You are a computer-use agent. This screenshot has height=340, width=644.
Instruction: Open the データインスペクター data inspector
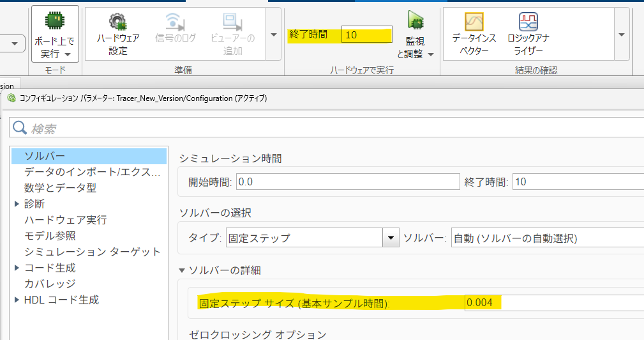point(474,35)
